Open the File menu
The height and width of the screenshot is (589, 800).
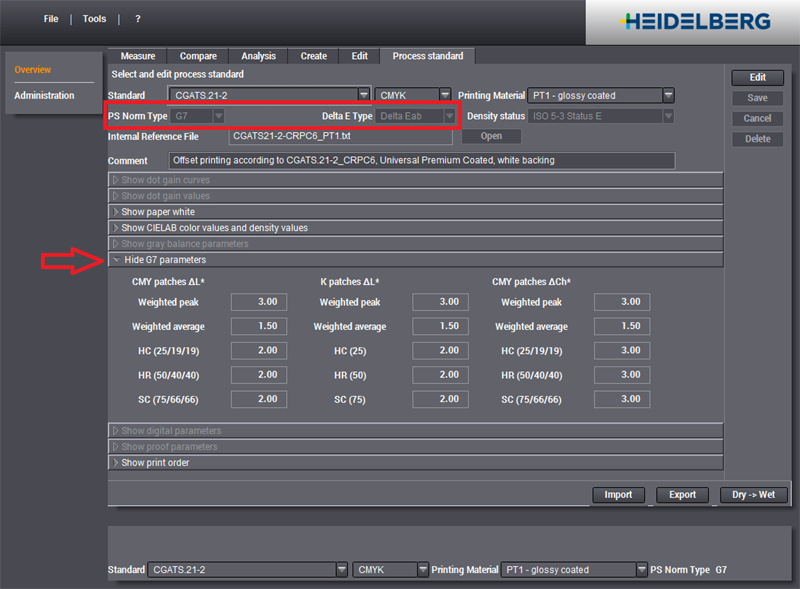(51, 19)
